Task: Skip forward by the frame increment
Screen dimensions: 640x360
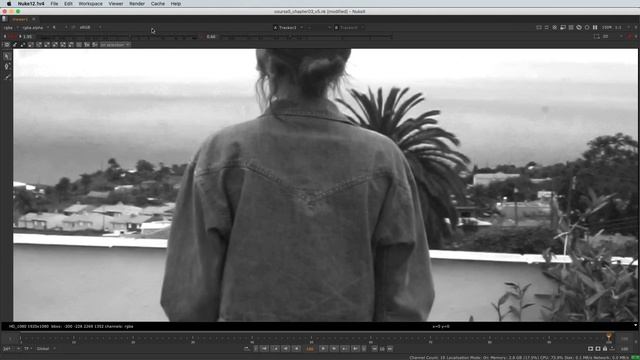Action: click(390, 349)
